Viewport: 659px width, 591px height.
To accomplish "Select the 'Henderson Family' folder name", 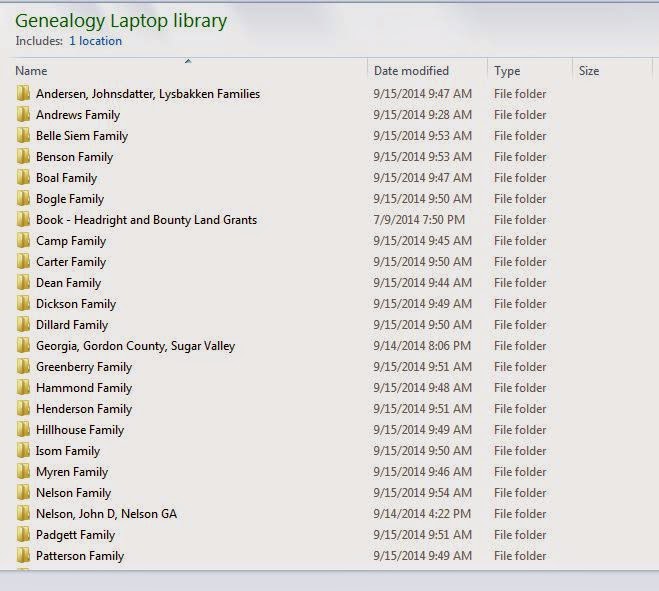I will (x=84, y=409).
